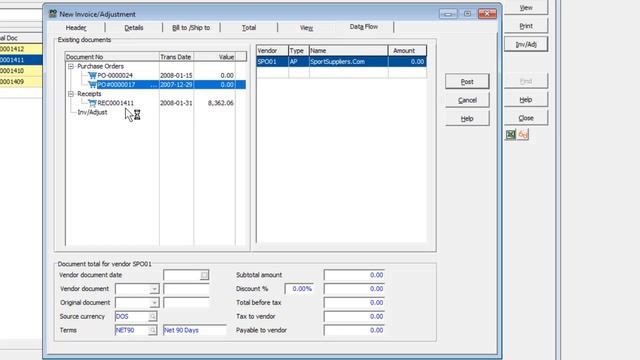Screen dimensions: 640x360
Task: Click the View button in background window
Action: click(x=526, y=7)
